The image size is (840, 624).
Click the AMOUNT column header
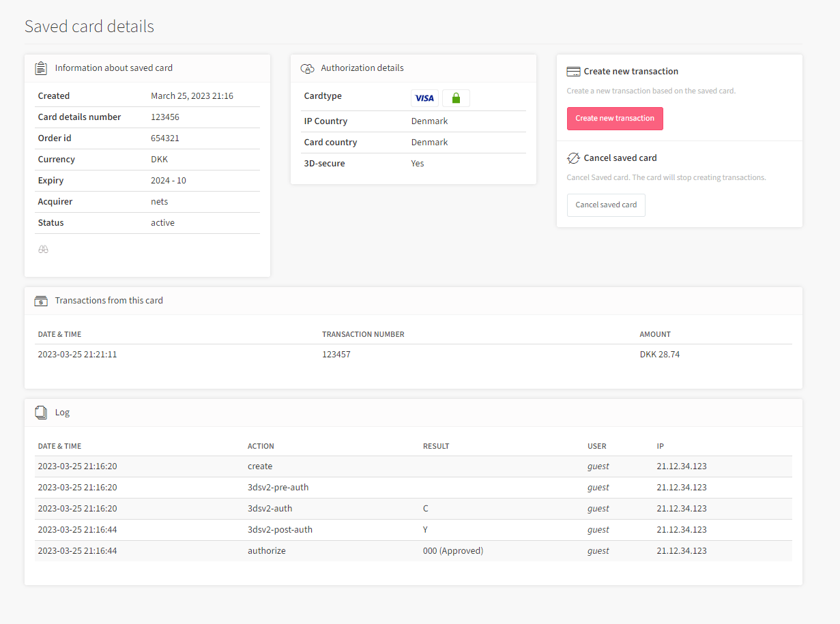655,334
